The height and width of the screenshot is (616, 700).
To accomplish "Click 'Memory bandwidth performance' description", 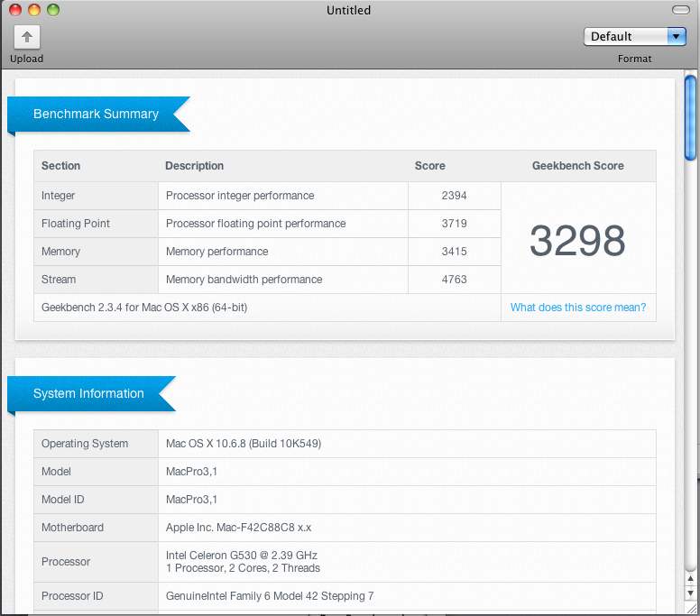I will (244, 280).
